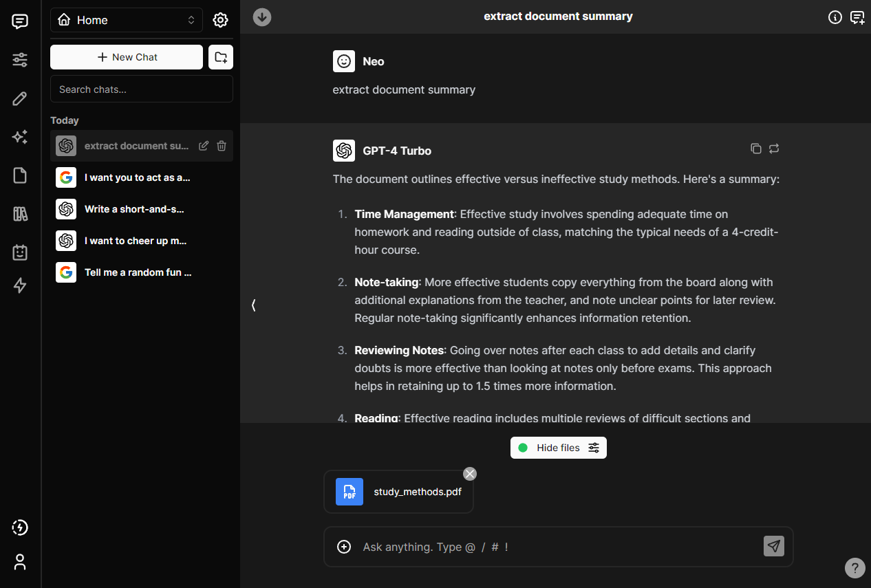The height and width of the screenshot is (588, 871).
Task: Remove study_methods.pdf attachment
Action: click(x=470, y=473)
